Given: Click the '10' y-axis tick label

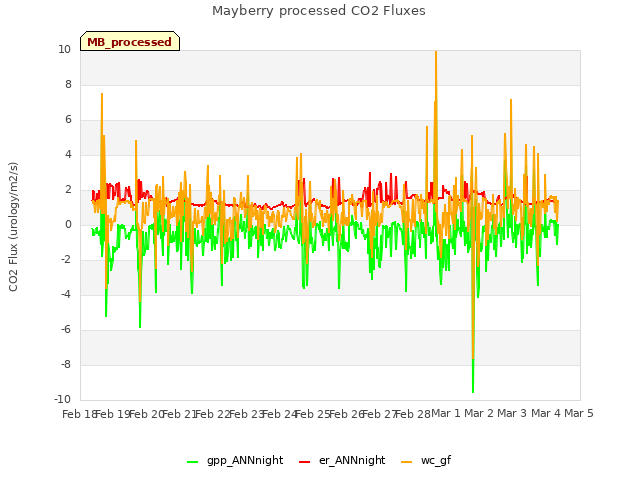Looking at the screenshot, I should pyautogui.click(x=64, y=49).
